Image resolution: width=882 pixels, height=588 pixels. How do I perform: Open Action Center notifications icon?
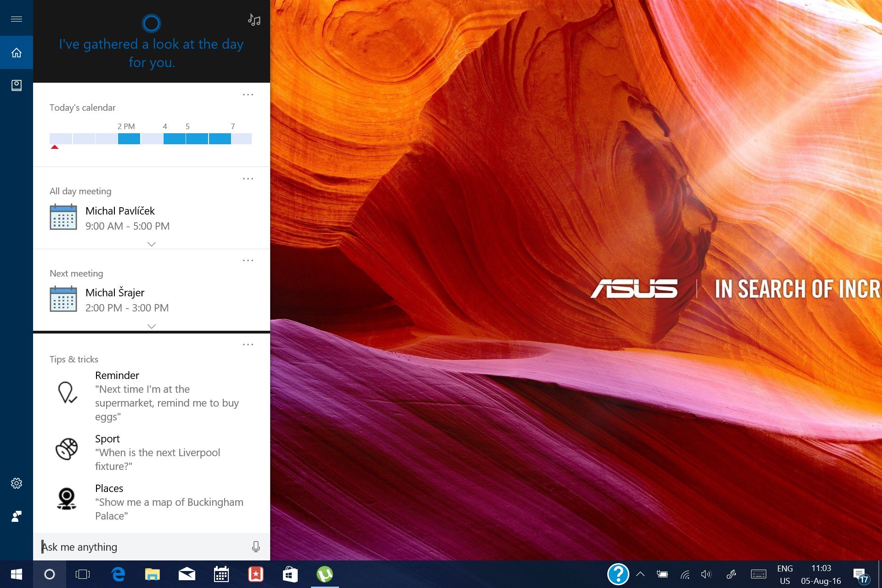[860, 575]
